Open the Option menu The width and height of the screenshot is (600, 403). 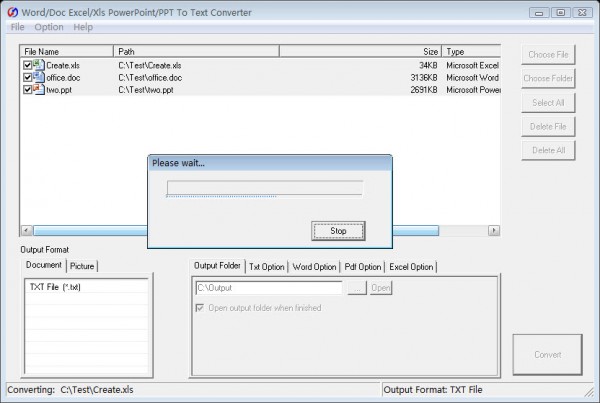click(49, 27)
